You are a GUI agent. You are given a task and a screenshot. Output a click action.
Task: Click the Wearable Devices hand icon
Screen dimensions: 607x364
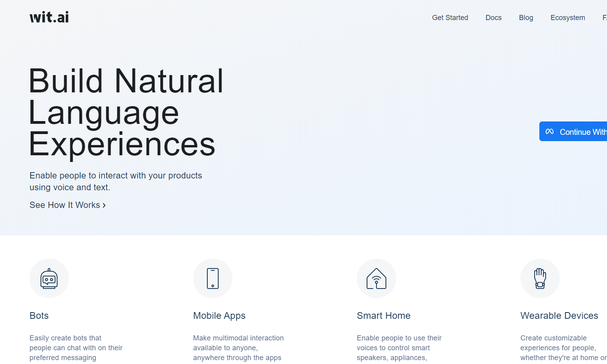pos(540,278)
